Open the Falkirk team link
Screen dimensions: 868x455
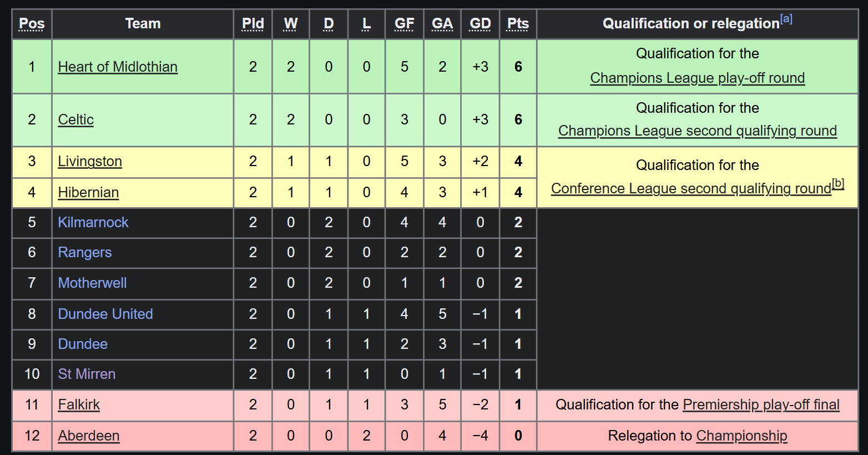click(79, 404)
